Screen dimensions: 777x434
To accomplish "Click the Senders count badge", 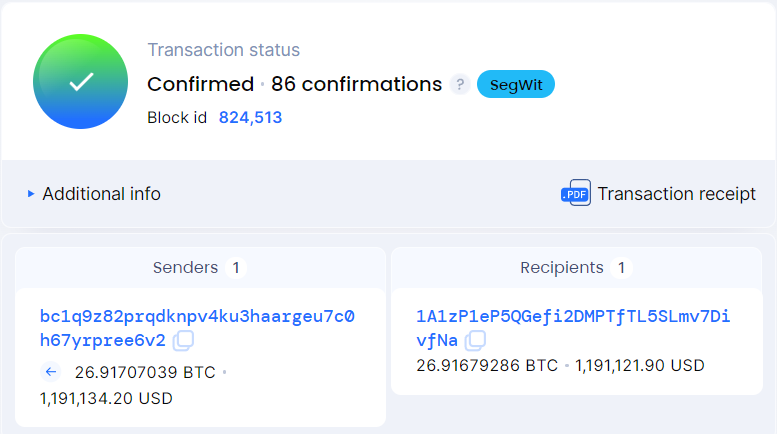I will pyautogui.click(x=235, y=268).
